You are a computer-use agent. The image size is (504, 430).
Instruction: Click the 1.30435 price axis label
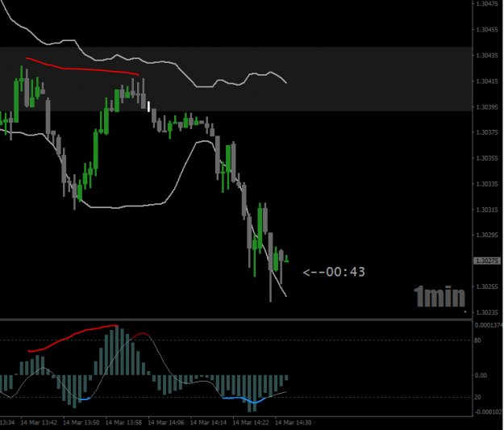coord(487,56)
